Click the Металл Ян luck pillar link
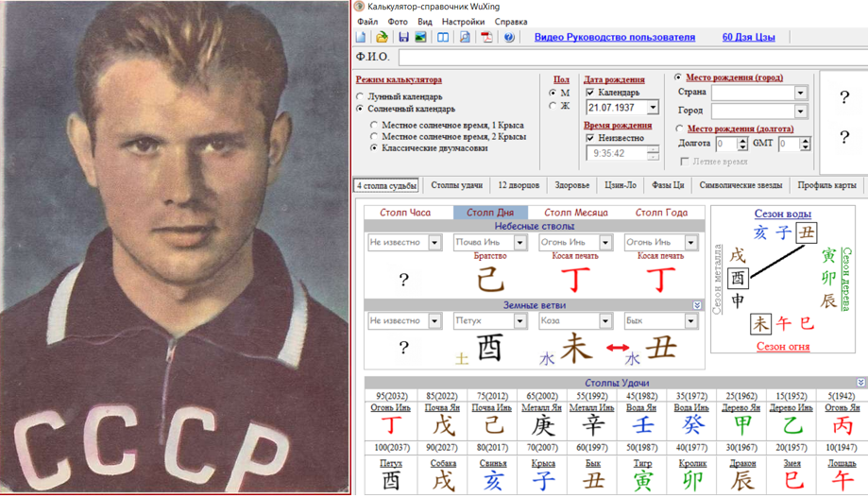Viewport: 868px width, 498px height. [541, 407]
